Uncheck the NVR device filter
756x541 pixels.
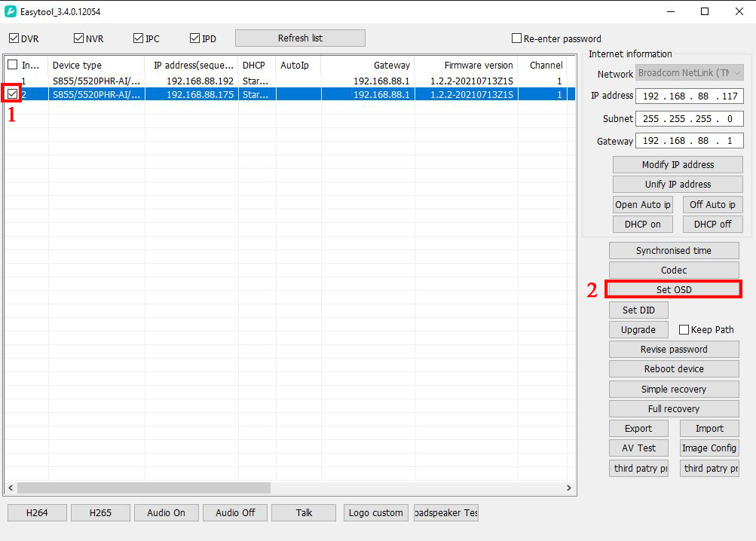click(x=79, y=38)
